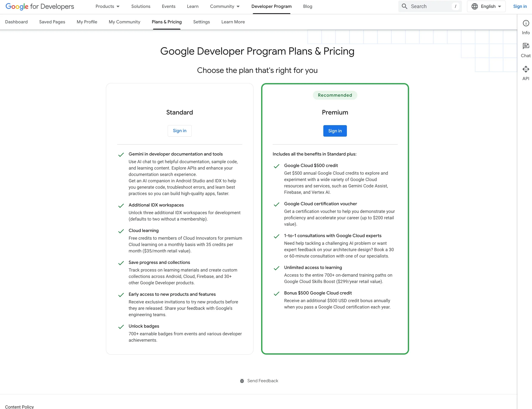
Task: Click the Google for Developers logo
Action: (x=39, y=6)
